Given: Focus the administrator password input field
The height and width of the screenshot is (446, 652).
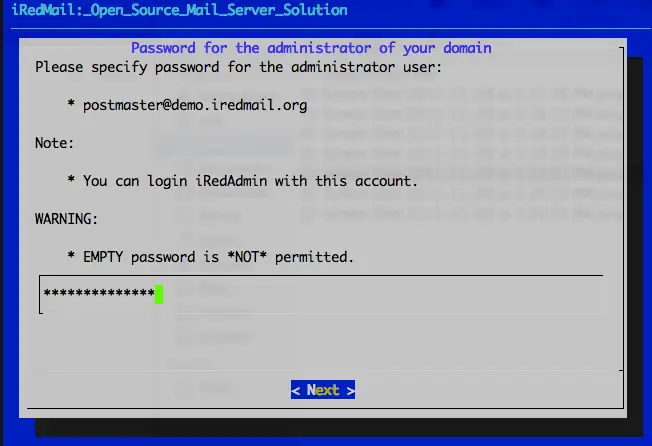Looking at the screenshot, I should tap(321, 294).
